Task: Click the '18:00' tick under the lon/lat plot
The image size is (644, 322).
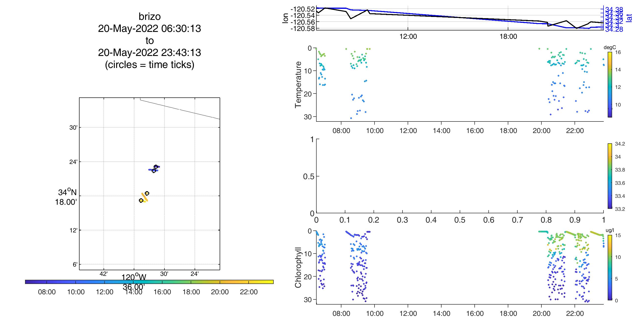Action: point(508,37)
